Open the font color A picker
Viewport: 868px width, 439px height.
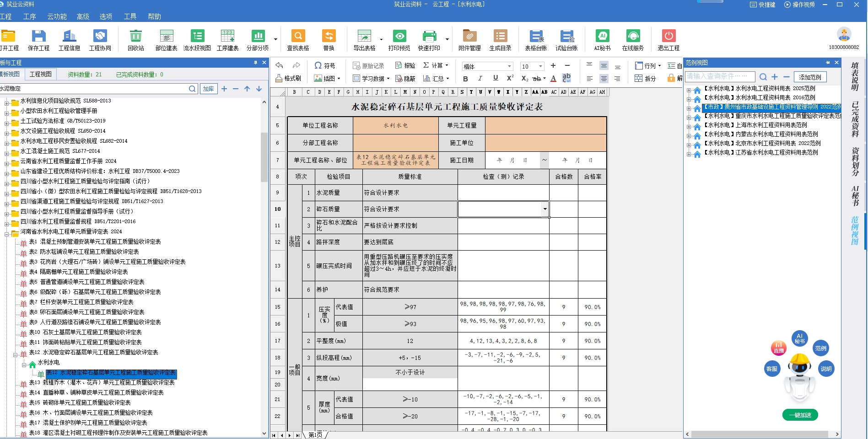coord(553,79)
